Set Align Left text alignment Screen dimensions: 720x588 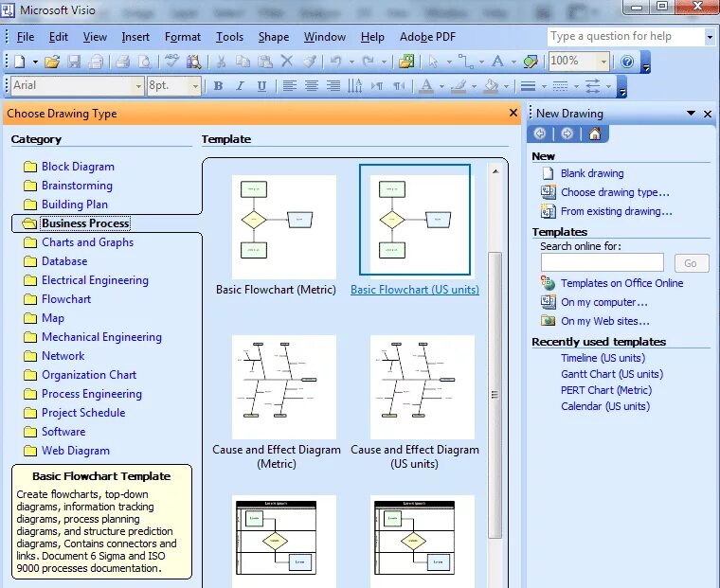click(289, 86)
